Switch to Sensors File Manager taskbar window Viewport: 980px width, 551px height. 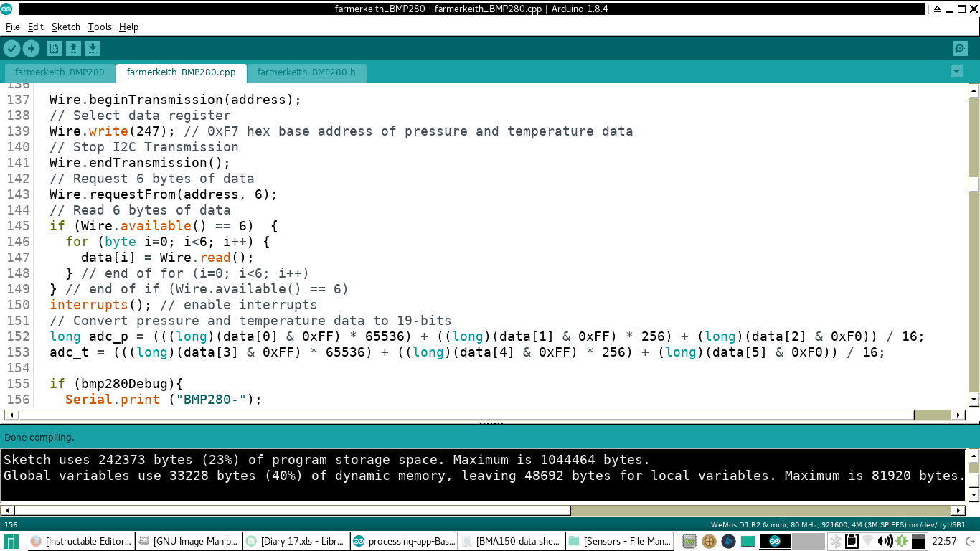618,541
